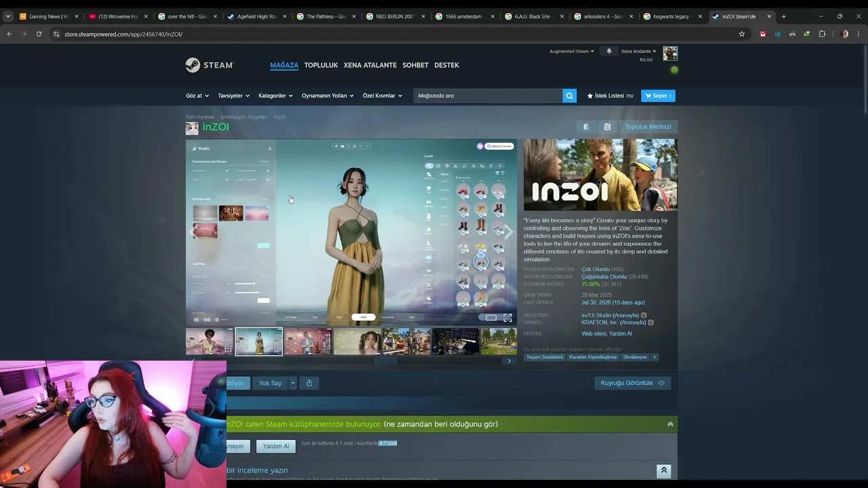Click the database icon after inZOI Studio

[644, 315]
